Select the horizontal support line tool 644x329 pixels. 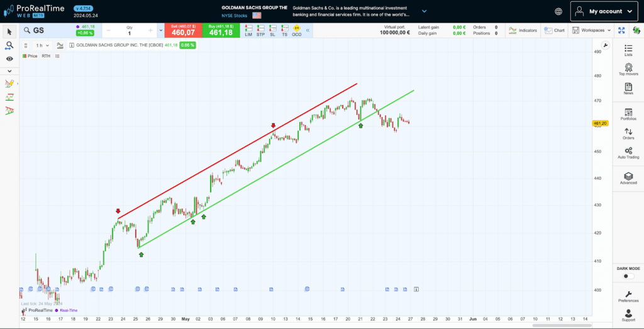[9, 98]
